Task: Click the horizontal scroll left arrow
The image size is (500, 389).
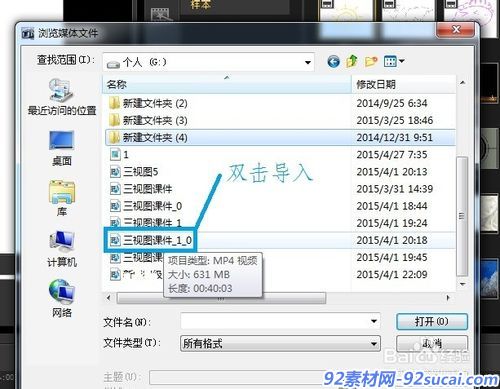Action: (x=108, y=298)
